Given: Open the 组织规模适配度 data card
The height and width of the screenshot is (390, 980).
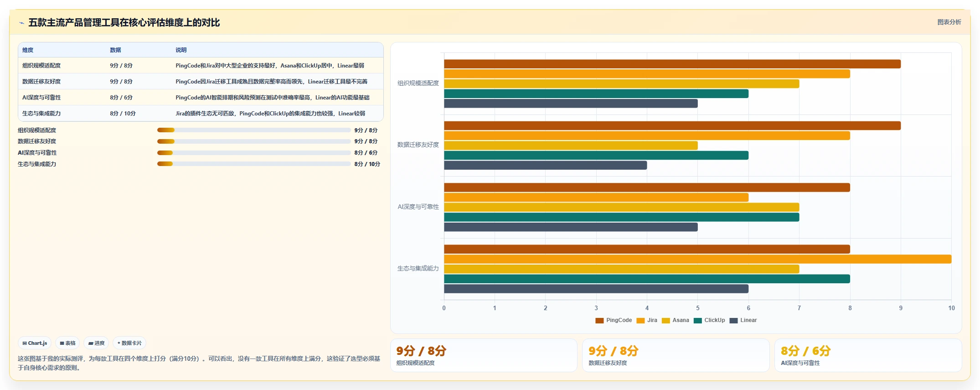Looking at the screenshot, I should 484,355.
